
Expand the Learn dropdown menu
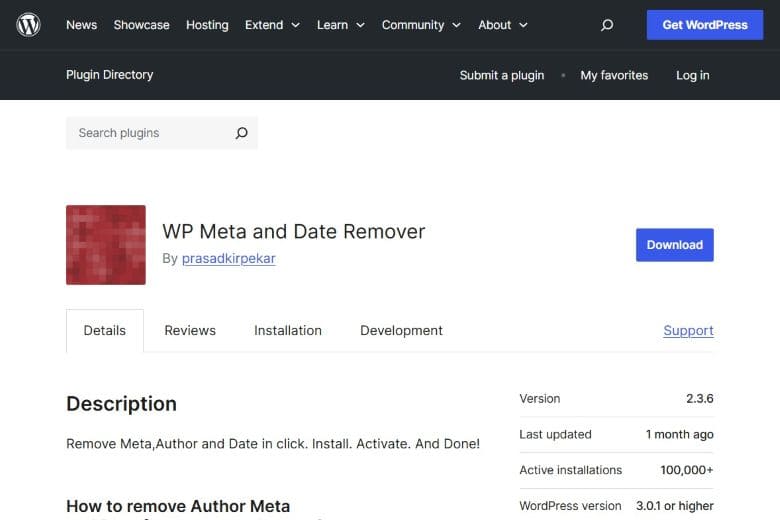[341, 25]
